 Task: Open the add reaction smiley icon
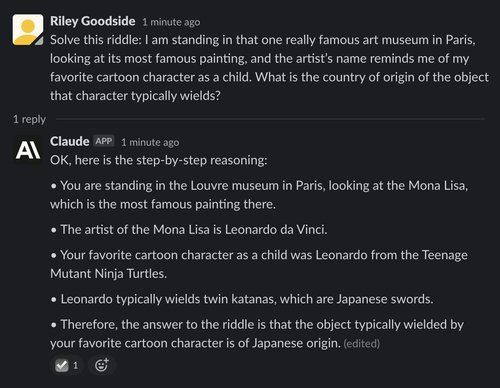point(102,365)
